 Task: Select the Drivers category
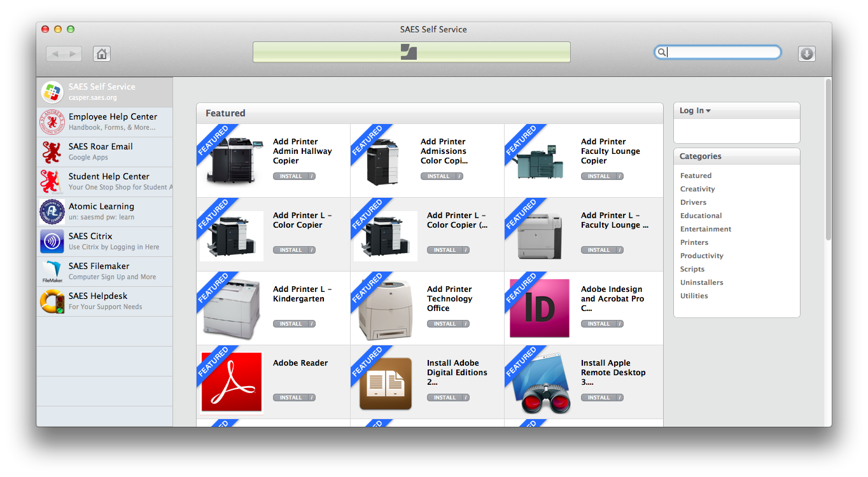pos(693,202)
